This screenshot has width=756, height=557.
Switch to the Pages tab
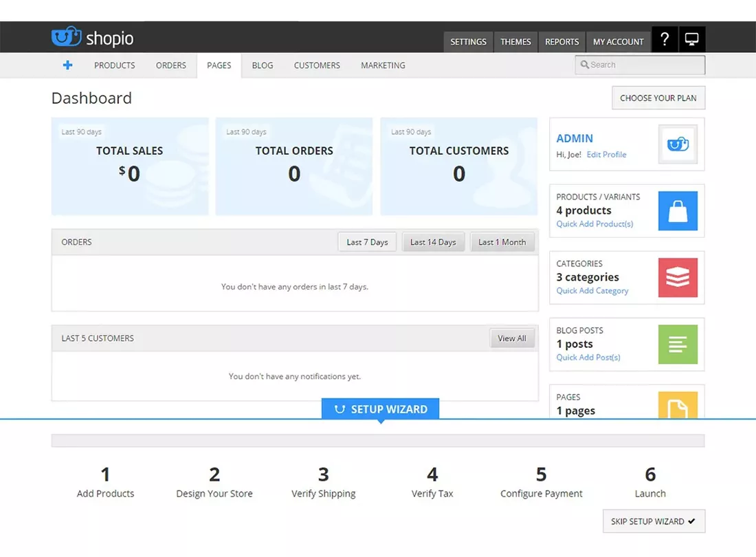point(219,65)
